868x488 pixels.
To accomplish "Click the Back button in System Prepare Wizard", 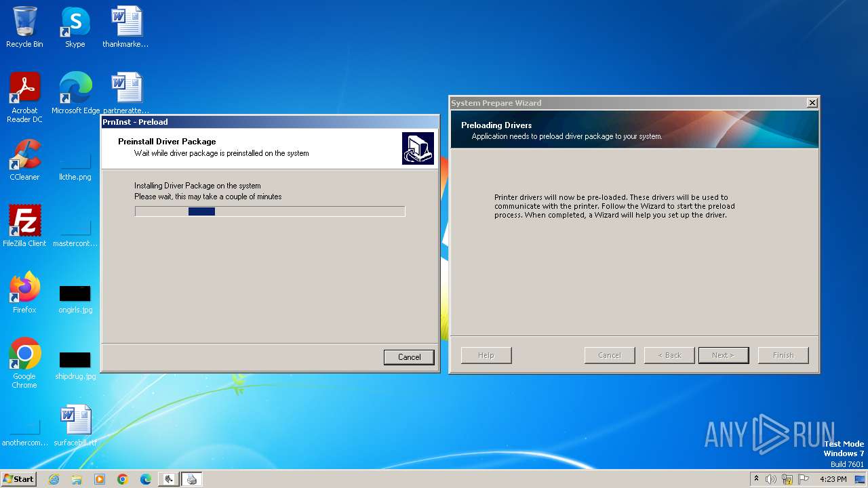I will [669, 355].
